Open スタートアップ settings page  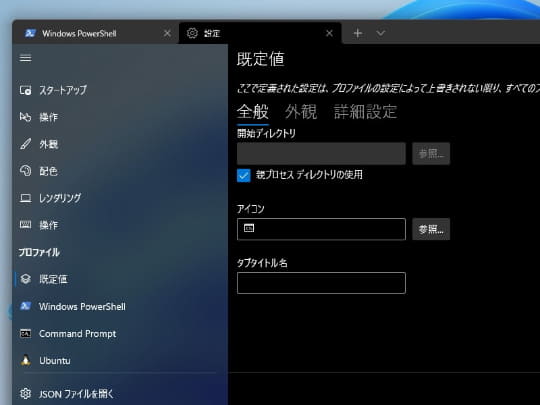pos(120,90)
